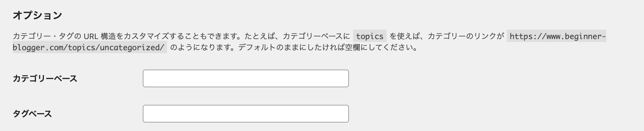Click the タグベース field label
The width and height of the screenshot is (644, 131).
[x=32, y=114]
